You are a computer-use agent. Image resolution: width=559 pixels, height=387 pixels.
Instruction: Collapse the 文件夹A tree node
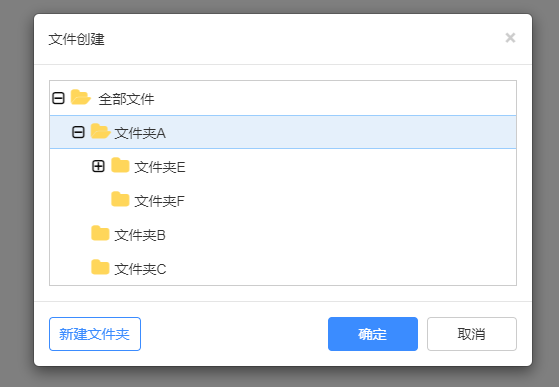[78, 132]
